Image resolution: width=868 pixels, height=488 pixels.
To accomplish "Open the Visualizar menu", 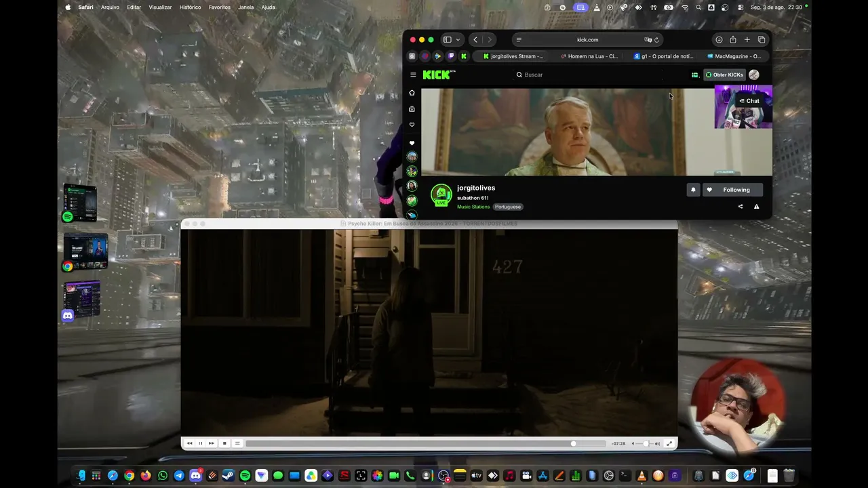I will (x=160, y=7).
